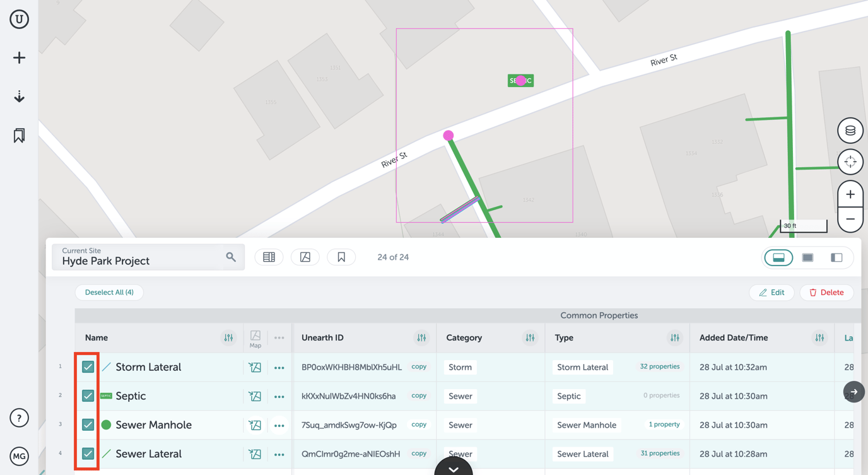Uncheck the Septic row checkbox
868x475 pixels.
click(x=88, y=396)
